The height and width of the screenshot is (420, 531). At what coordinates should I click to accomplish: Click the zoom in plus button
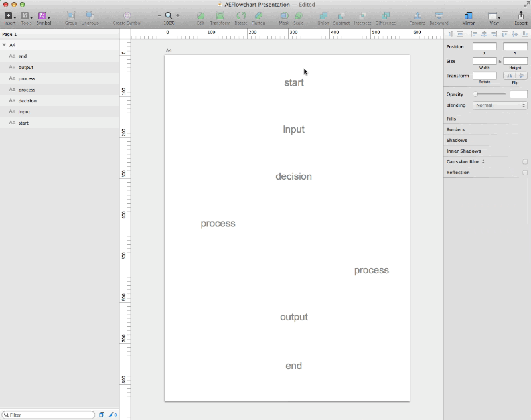[178, 15]
